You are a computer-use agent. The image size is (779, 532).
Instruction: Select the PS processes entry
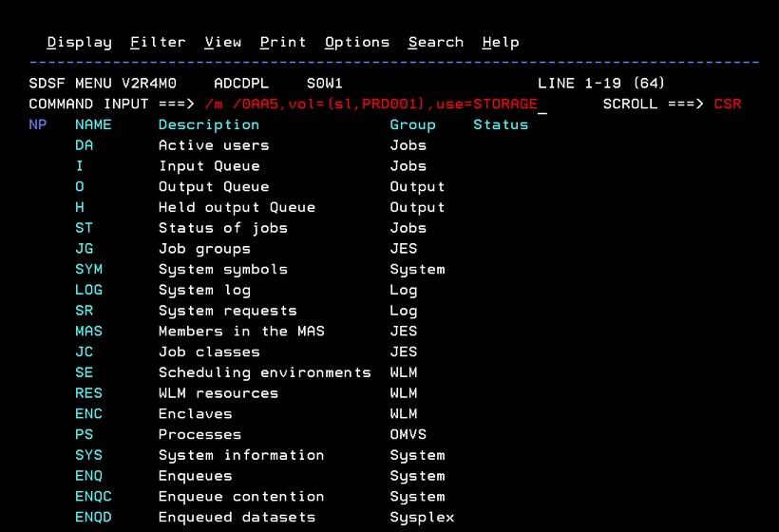click(84, 434)
